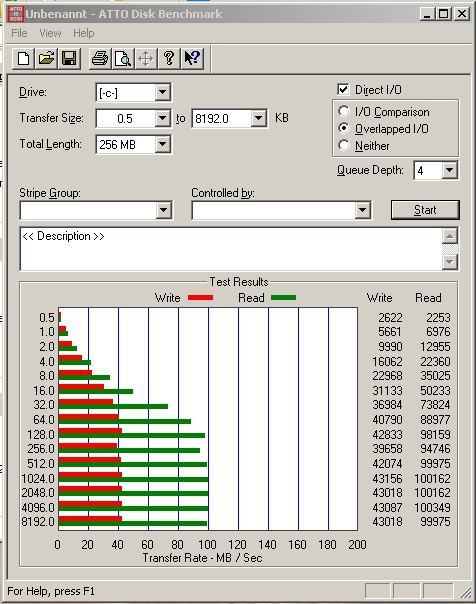Screen dimensions: 476x604
Task: Click the question mark About icon
Action: point(169,59)
